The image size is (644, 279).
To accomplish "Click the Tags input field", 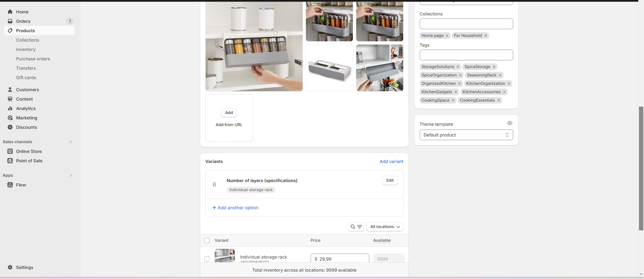I will pos(466,55).
